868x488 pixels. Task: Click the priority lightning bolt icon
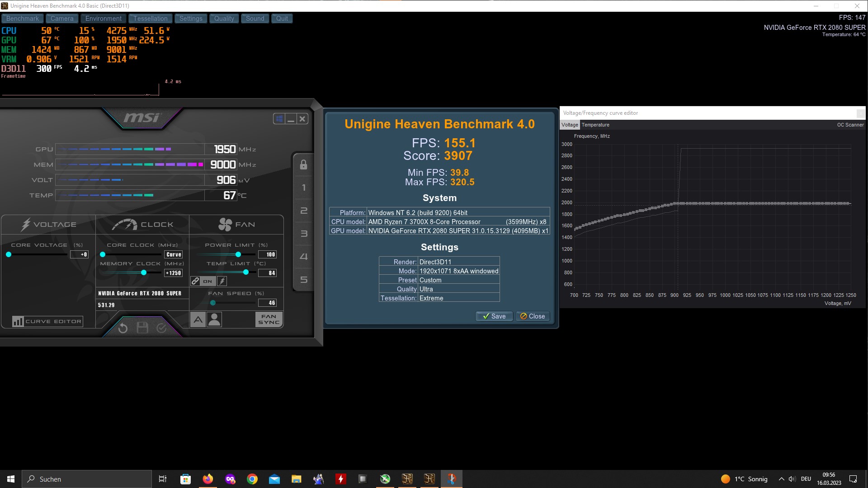(222, 281)
